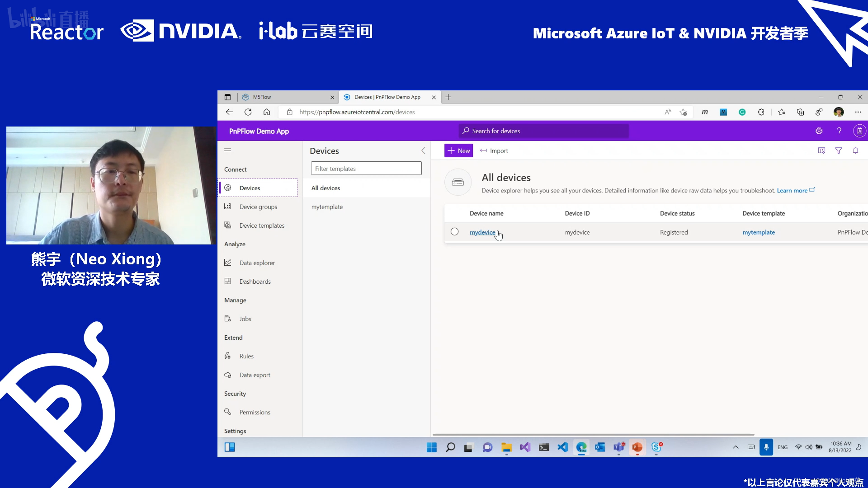Open Data explorer in the sidebar

(x=258, y=263)
